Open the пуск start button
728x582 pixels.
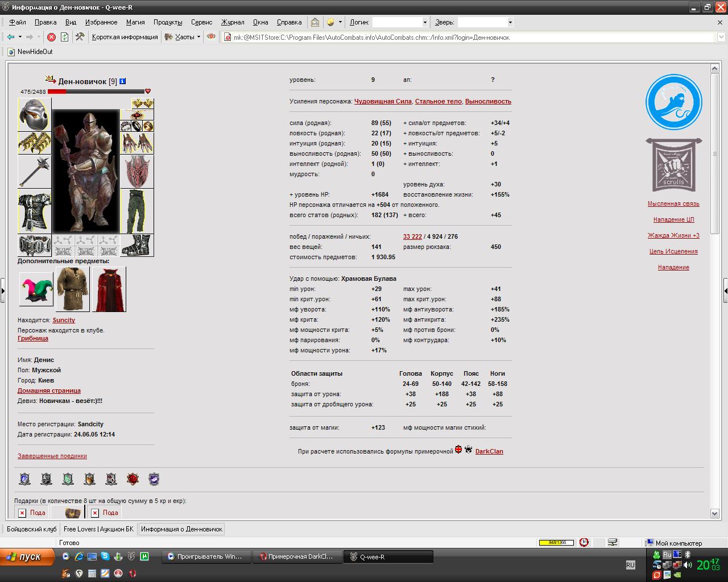point(27,557)
